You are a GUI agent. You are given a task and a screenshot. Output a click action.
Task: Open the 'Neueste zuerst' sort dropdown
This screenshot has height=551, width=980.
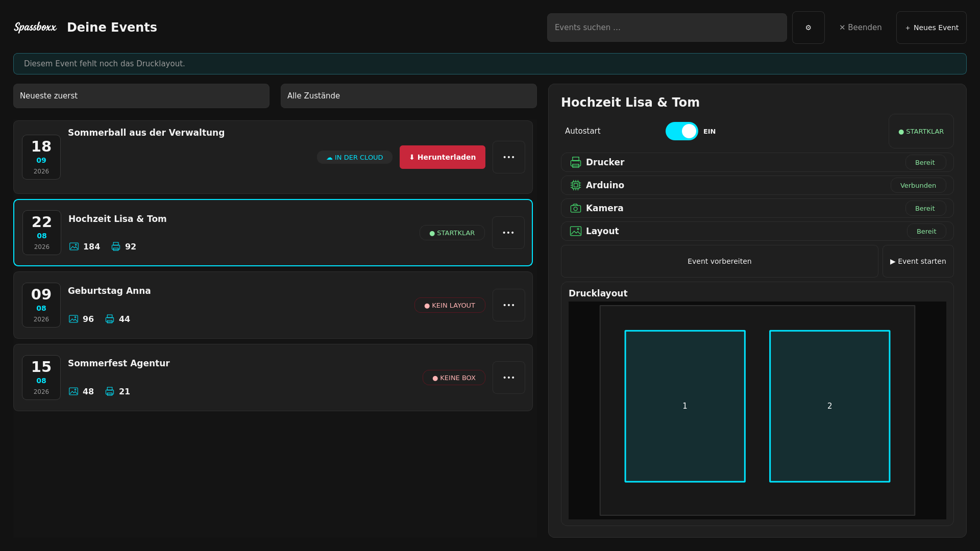tap(141, 96)
